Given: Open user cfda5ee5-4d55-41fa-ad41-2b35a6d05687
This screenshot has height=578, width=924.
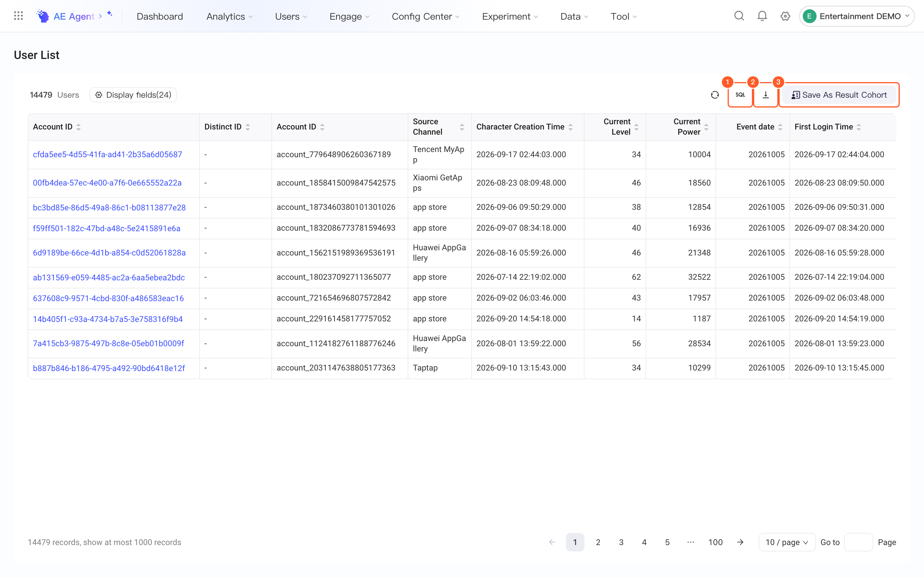Looking at the screenshot, I should click(107, 154).
